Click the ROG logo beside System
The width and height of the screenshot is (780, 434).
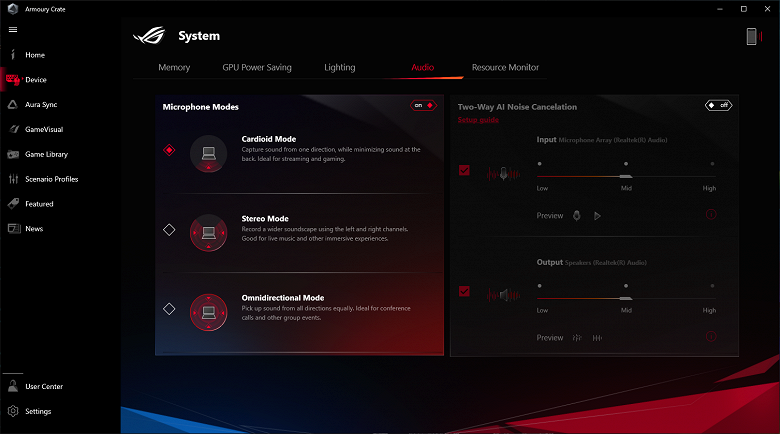point(149,36)
